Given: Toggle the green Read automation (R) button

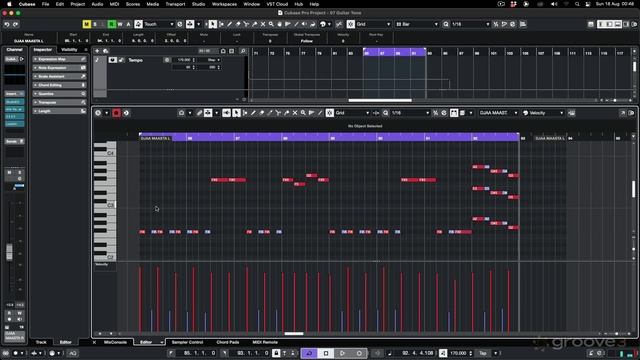Looking at the screenshot, I should (111, 24).
